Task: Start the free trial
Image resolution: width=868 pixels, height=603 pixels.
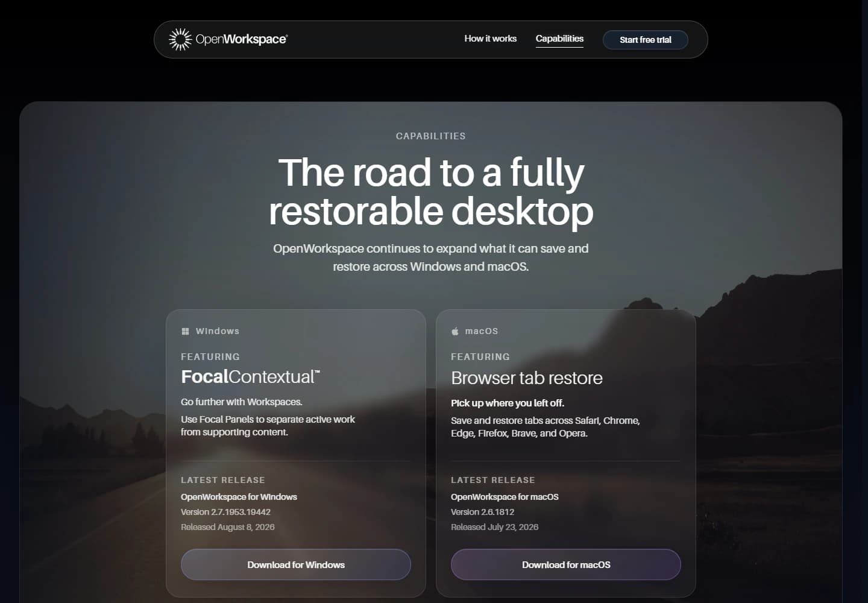Action: click(x=645, y=40)
